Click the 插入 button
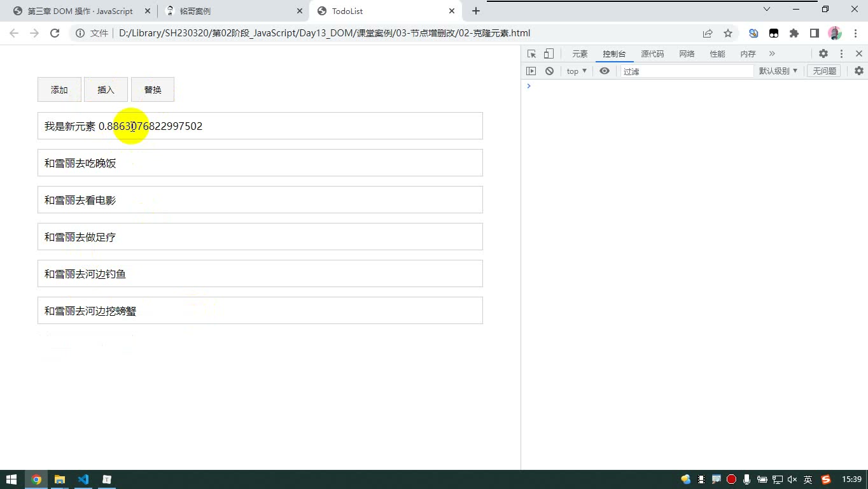Screen dimensions: 868x489 click(106, 90)
